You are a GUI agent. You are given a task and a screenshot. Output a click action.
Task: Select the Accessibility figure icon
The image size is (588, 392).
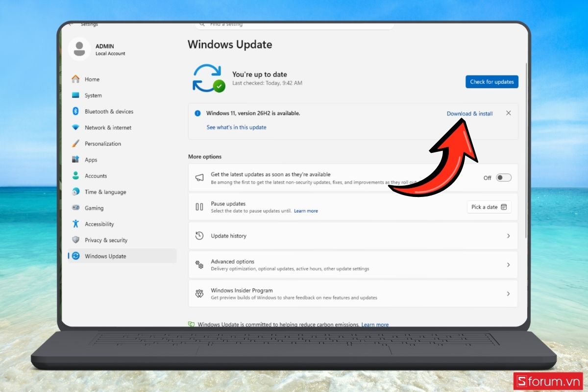[75, 224]
